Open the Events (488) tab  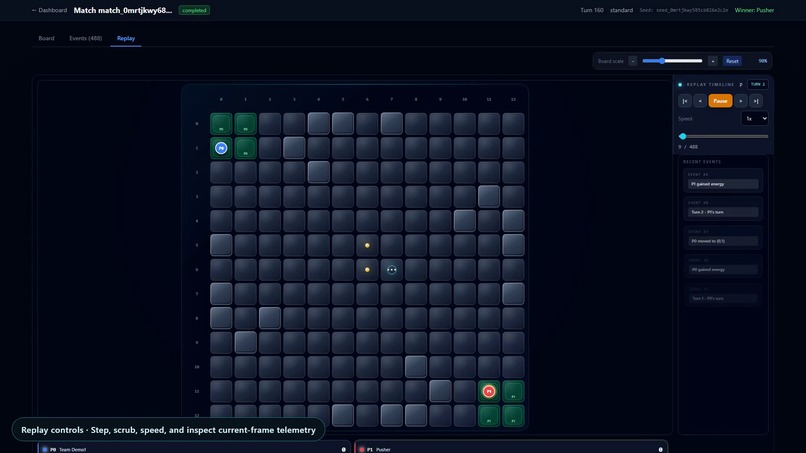click(x=85, y=38)
